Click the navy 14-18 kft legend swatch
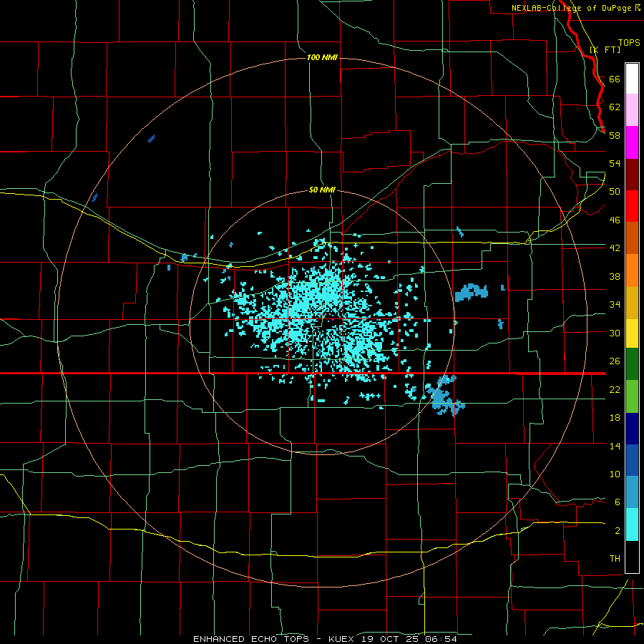Image resolution: width=644 pixels, height=644 pixels. click(632, 429)
